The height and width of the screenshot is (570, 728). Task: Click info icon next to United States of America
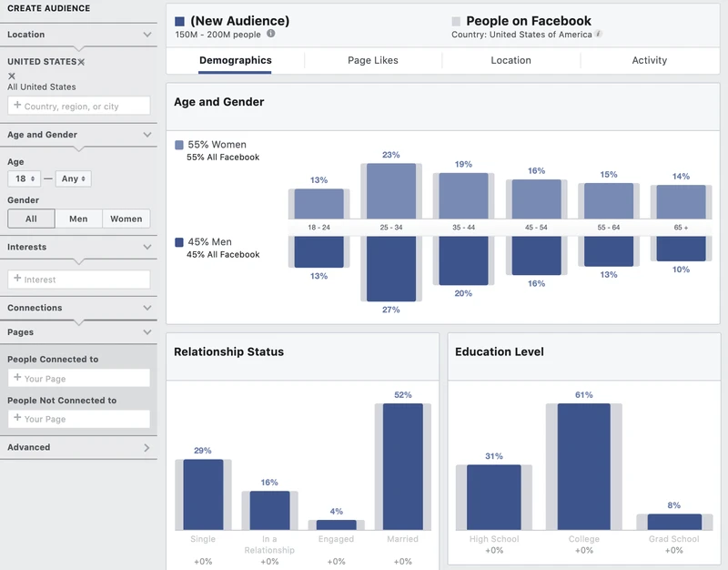pyautogui.click(x=599, y=34)
